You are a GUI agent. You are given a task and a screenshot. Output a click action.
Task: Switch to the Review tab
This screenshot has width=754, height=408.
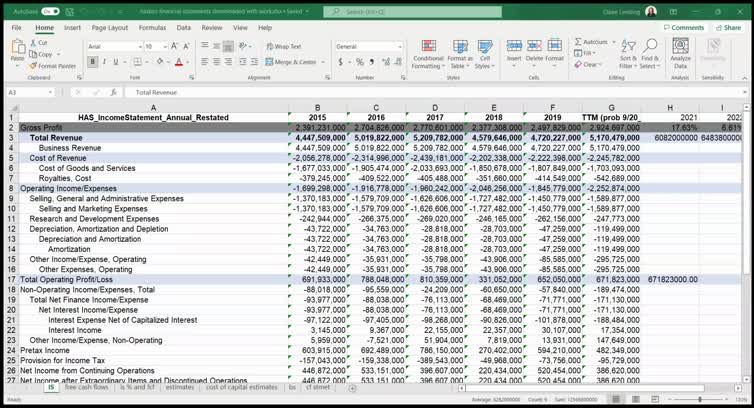coord(212,28)
